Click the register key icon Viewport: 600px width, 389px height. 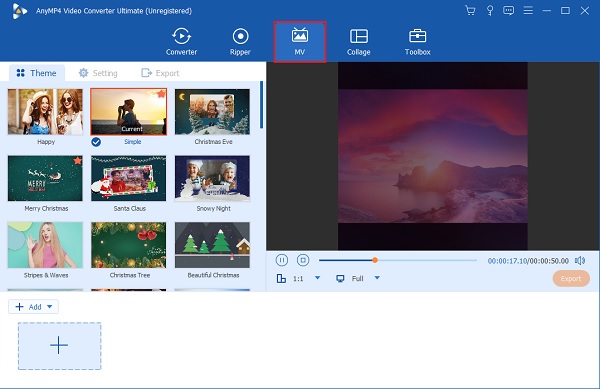[x=489, y=11]
